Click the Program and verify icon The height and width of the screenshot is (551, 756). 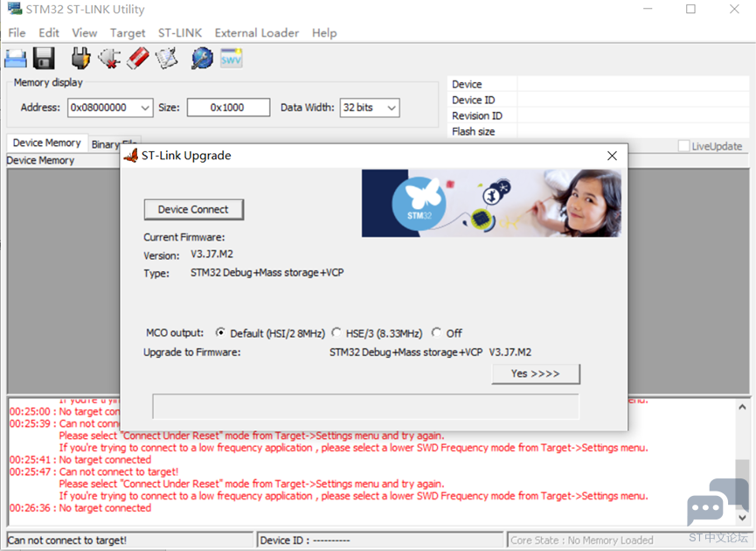[x=166, y=59]
